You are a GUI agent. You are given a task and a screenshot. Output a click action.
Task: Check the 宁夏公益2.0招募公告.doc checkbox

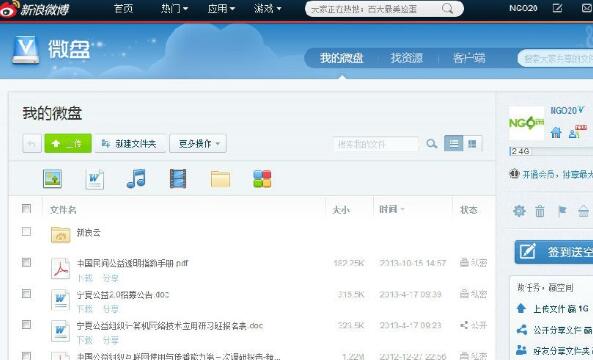coord(26,293)
